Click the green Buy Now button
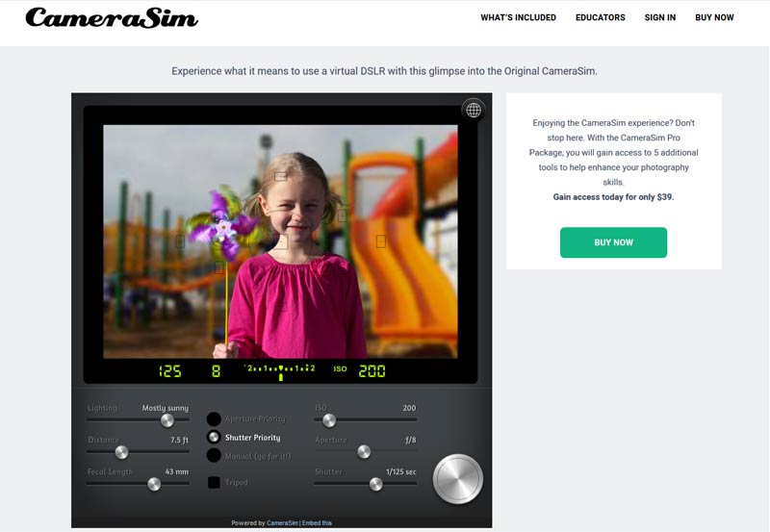The width and height of the screenshot is (770, 532). (x=613, y=242)
